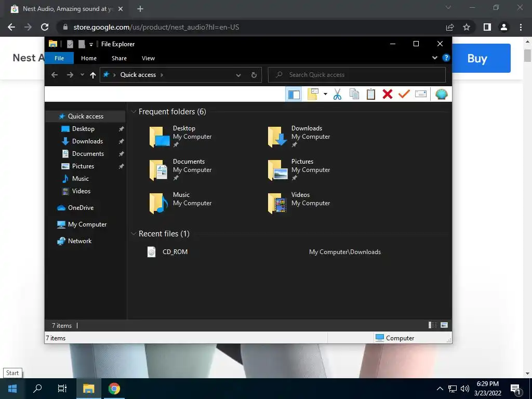Click the envelope Email icon
Image resolution: width=532 pixels, height=399 pixels.
[x=421, y=94]
